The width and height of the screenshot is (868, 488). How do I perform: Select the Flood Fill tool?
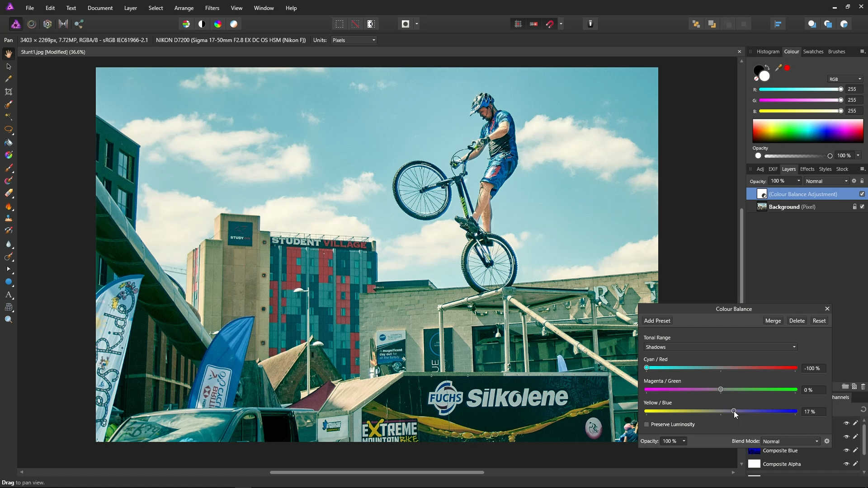pos(9,142)
